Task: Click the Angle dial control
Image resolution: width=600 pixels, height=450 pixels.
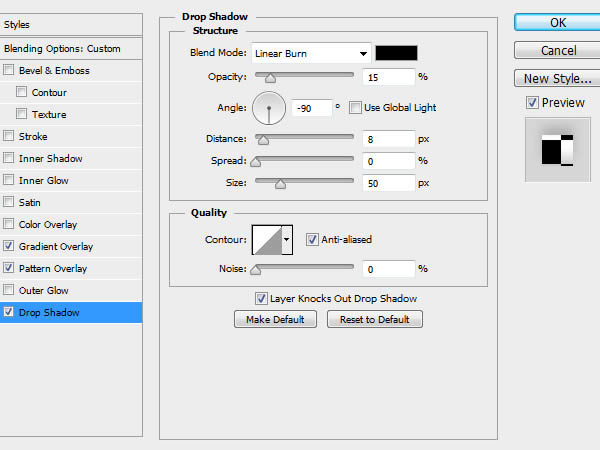Action: pyautogui.click(x=269, y=108)
